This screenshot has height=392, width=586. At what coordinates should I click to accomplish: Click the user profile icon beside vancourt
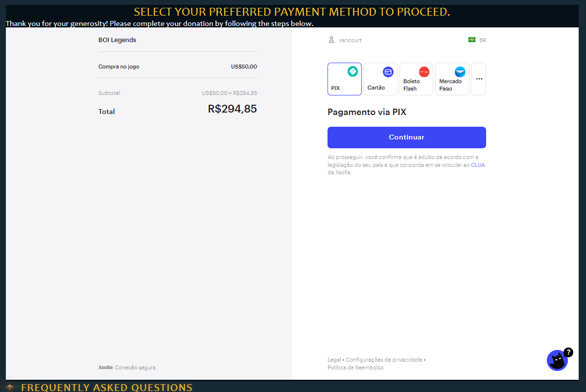point(331,40)
